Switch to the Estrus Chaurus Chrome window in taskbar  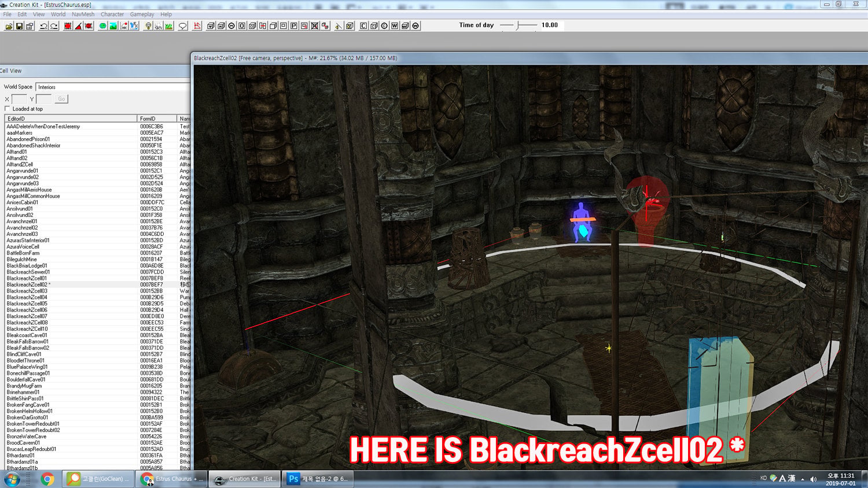(172, 479)
